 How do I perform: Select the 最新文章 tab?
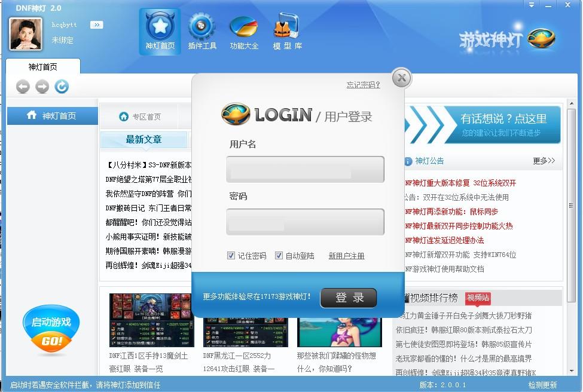(x=144, y=140)
